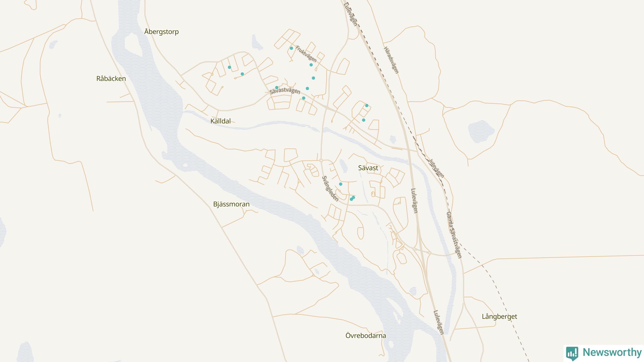
Task: Click the Gamla Sävastvägen road label
Action: 454,235
